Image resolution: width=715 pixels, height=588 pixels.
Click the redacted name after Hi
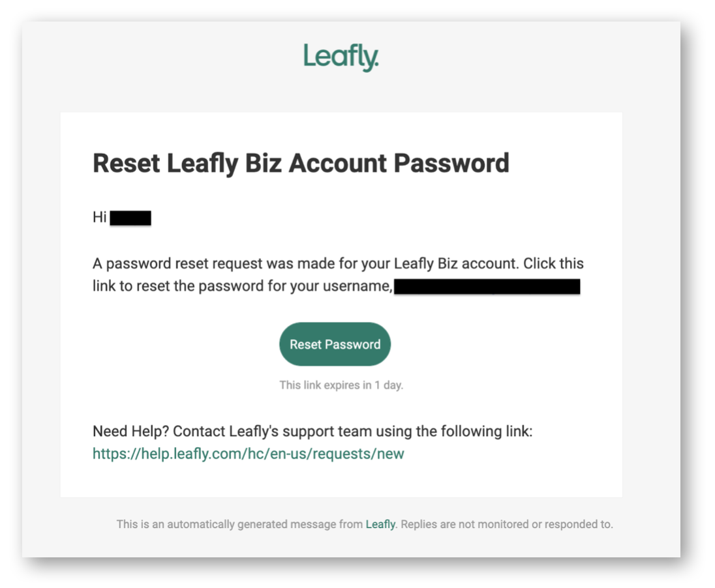coord(130,218)
